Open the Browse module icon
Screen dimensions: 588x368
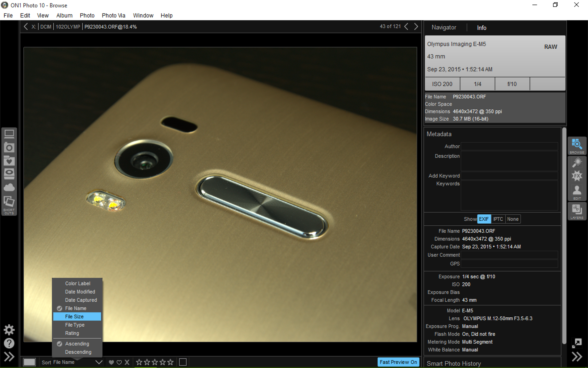577,146
